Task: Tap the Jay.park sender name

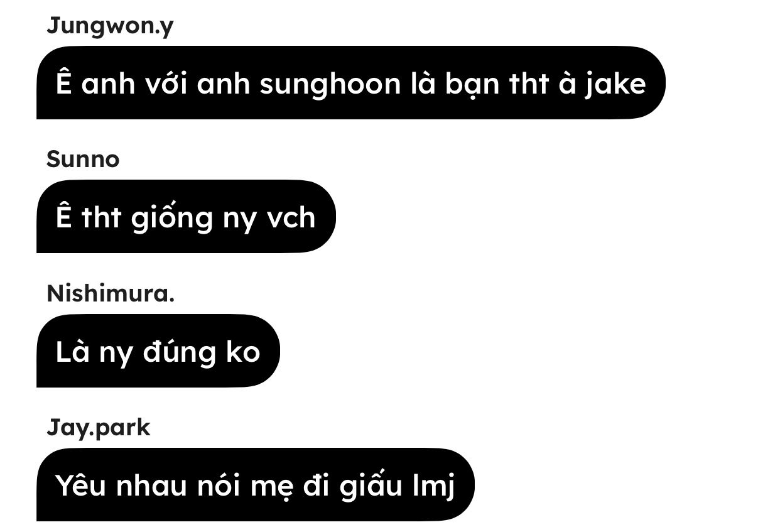Action: [99, 428]
